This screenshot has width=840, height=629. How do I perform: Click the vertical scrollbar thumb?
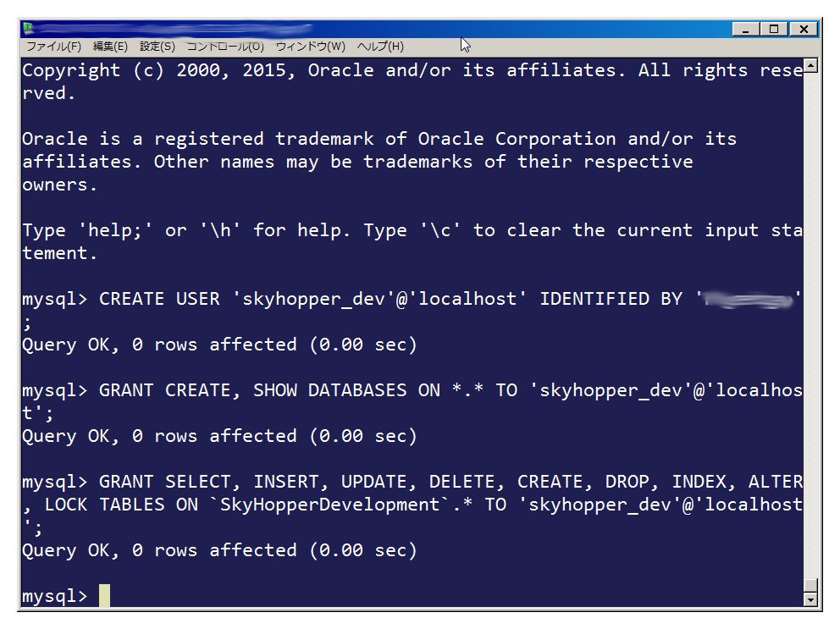[810, 586]
